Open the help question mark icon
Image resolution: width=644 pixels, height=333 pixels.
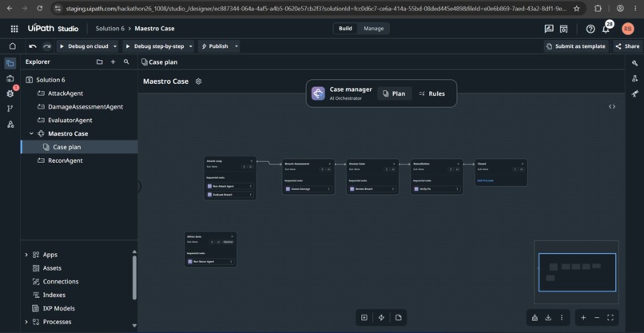click(x=590, y=29)
